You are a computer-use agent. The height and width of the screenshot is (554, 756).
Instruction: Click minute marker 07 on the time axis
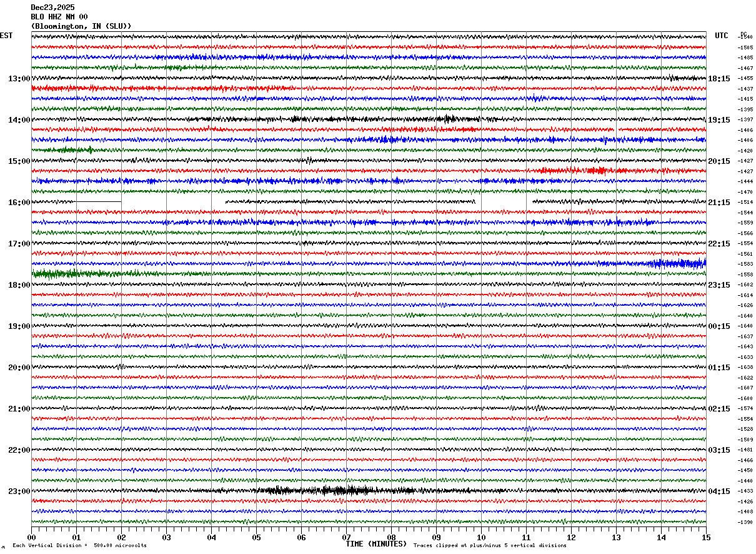pos(346,538)
